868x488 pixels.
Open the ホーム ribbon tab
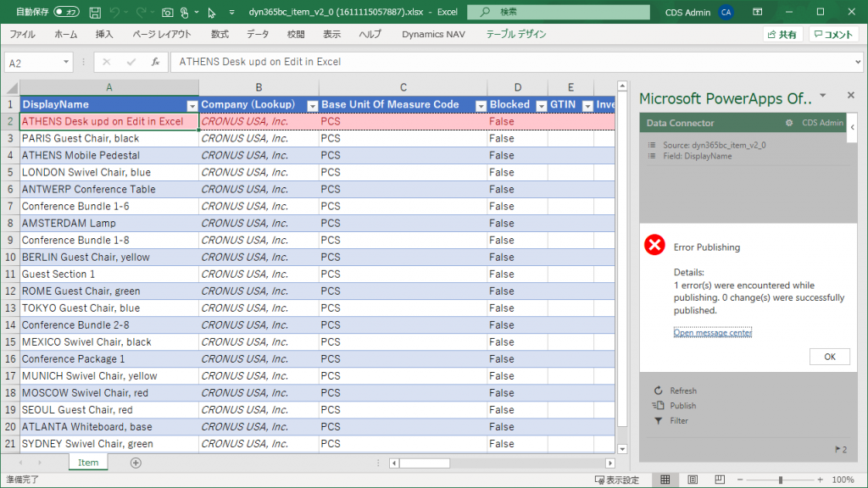click(66, 34)
